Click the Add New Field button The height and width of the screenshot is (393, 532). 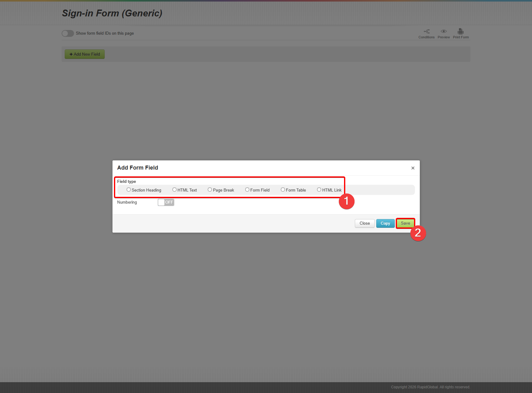[85, 54]
